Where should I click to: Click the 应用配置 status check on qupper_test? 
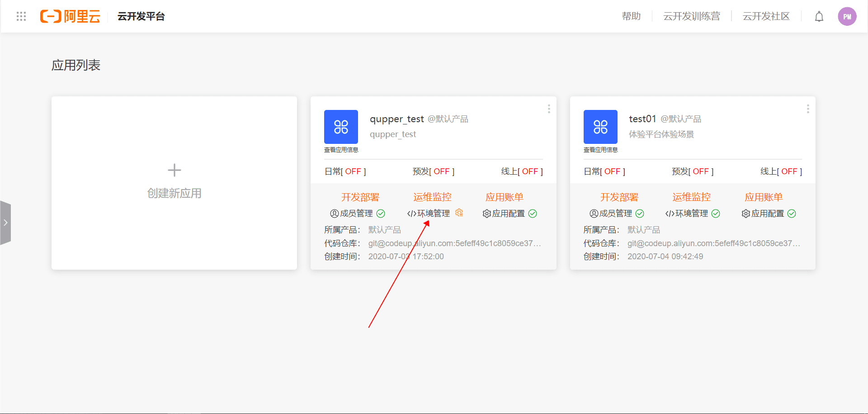click(x=533, y=214)
